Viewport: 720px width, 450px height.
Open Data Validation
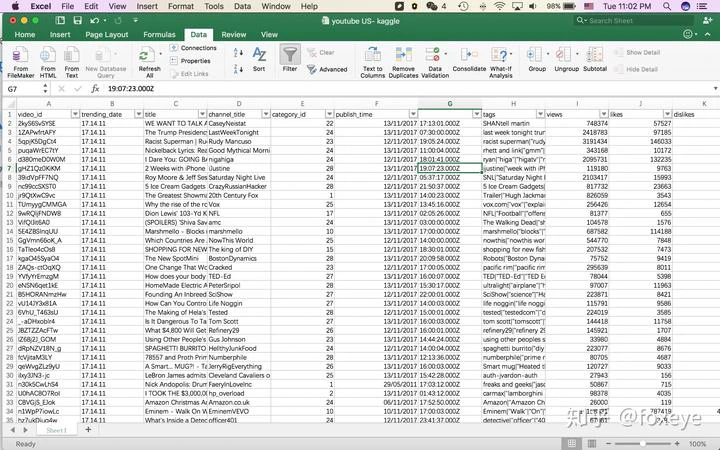435,62
